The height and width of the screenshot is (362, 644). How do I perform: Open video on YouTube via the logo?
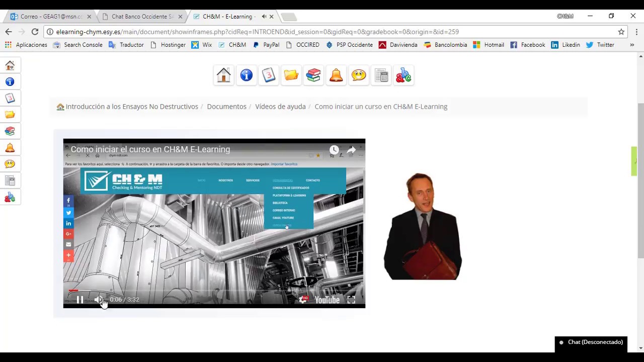(x=327, y=300)
